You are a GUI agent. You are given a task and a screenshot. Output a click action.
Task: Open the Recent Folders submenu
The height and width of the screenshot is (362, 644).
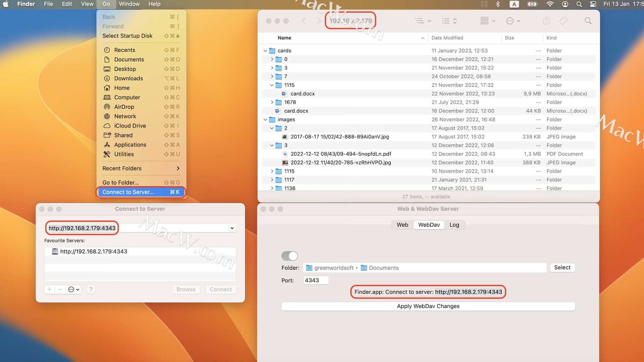point(141,168)
